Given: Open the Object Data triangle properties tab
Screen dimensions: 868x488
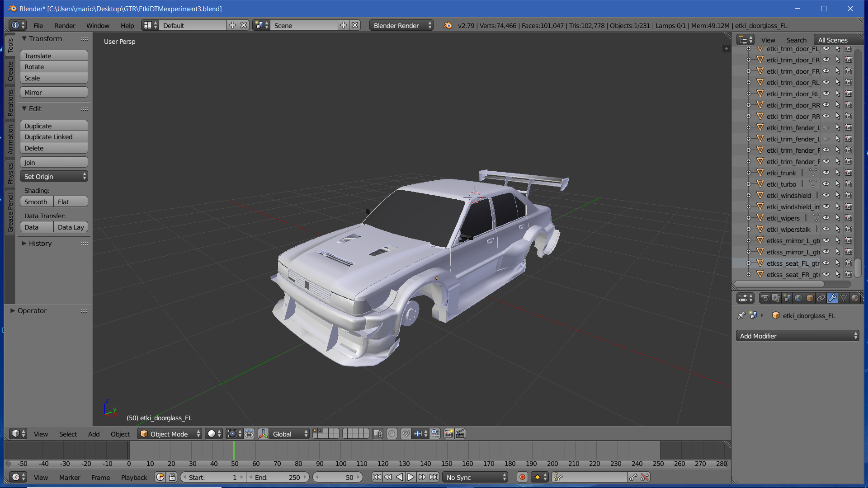Looking at the screenshot, I should click(x=844, y=298).
